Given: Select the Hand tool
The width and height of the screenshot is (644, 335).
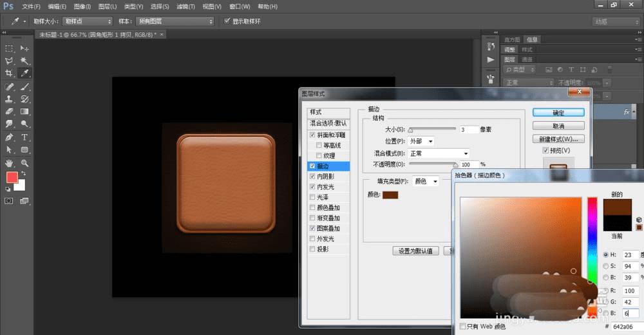Looking at the screenshot, I should click(x=9, y=163).
